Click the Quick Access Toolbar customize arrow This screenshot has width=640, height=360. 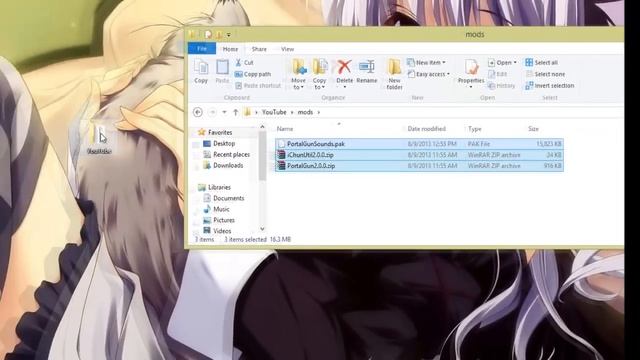tap(229, 35)
